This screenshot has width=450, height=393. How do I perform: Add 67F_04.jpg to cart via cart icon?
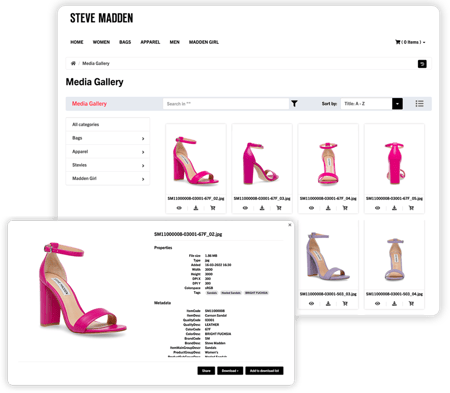[345, 208]
